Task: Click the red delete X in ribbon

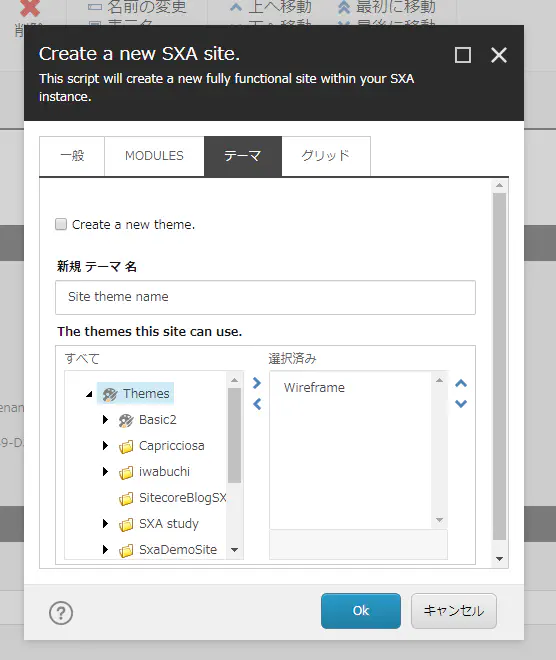Action: point(30,8)
